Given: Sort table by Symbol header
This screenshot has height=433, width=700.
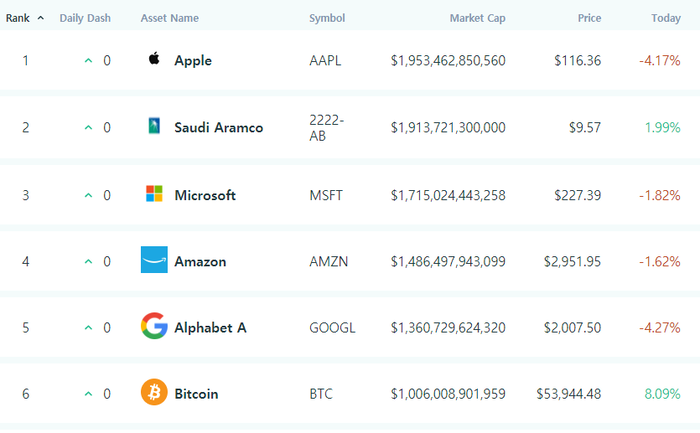Looking at the screenshot, I should click(327, 18).
